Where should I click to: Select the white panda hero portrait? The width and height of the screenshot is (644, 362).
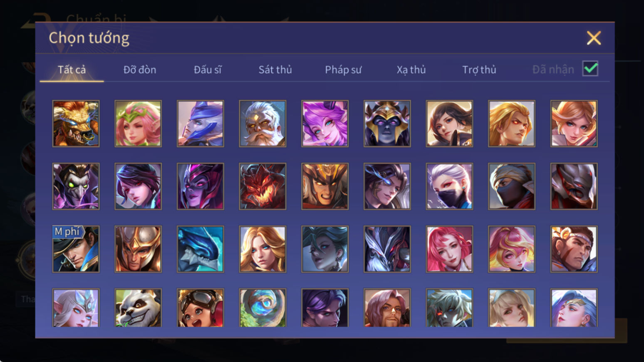click(138, 308)
